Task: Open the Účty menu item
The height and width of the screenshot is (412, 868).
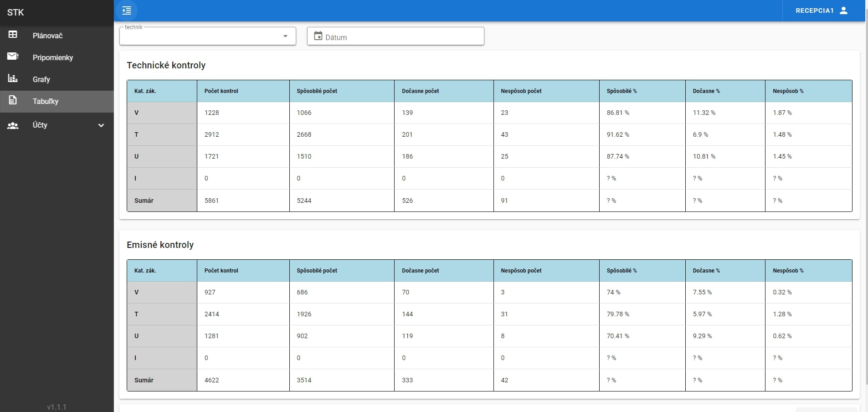Action: pos(57,125)
